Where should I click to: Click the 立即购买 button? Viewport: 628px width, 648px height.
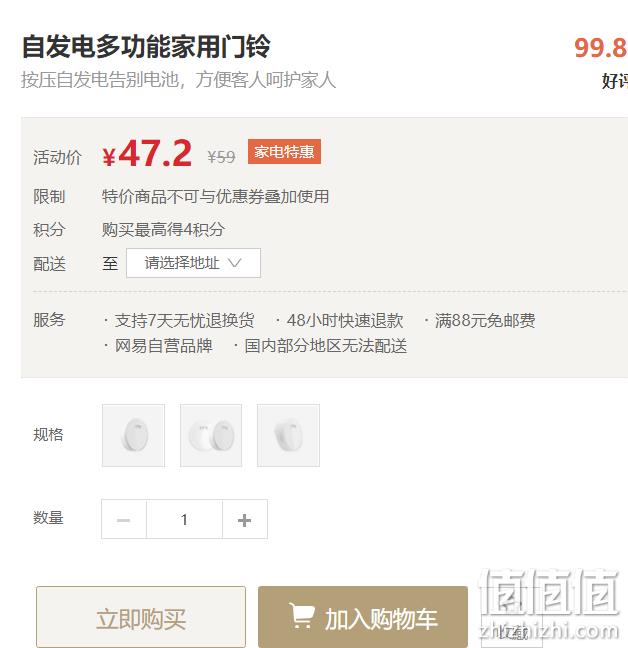point(141,617)
